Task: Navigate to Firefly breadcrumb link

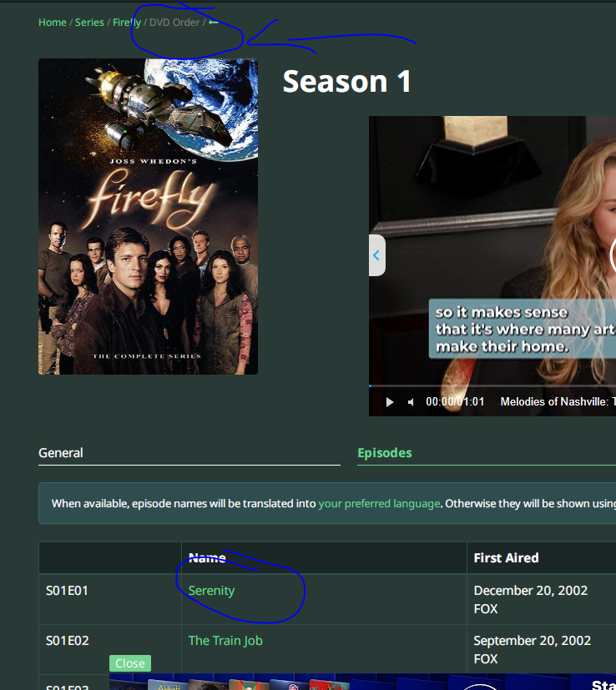Action: click(127, 23)
